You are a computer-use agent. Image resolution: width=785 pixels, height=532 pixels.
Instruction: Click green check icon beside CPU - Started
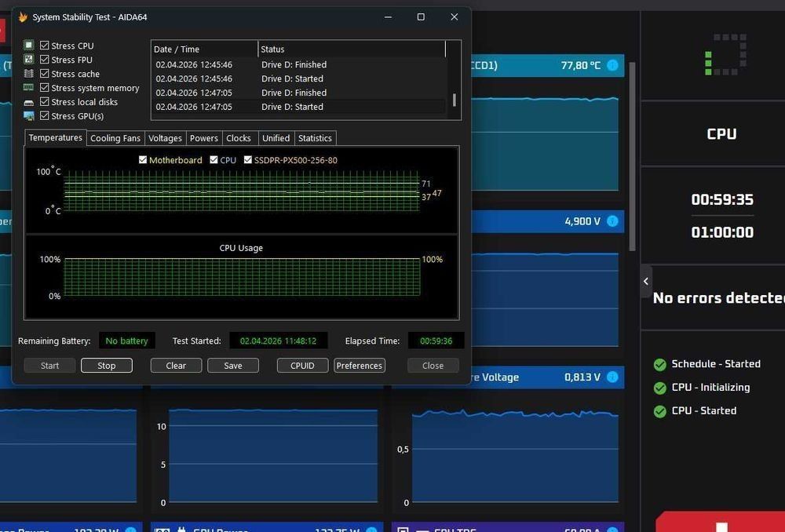click(660, 411)
